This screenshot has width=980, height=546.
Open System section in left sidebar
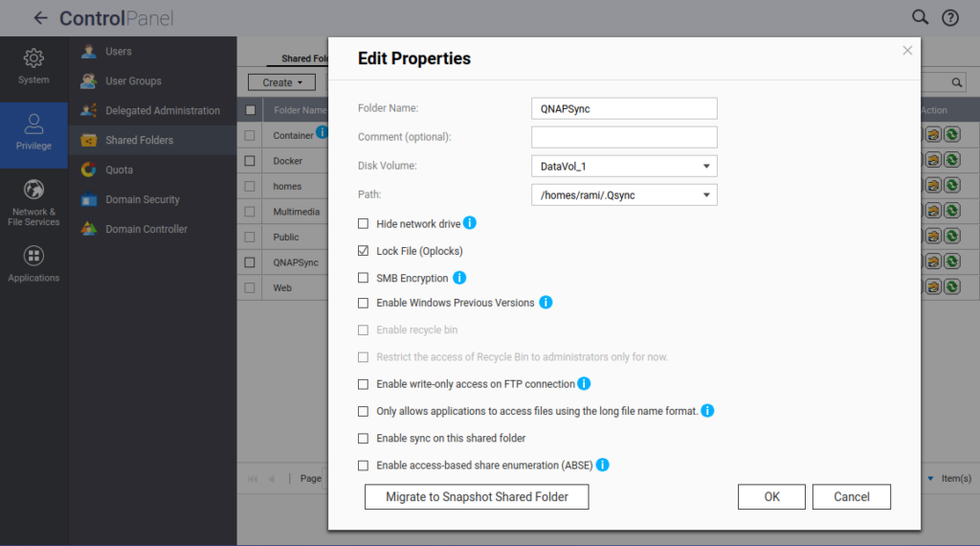pyautogui.click(x=33, y=66)
